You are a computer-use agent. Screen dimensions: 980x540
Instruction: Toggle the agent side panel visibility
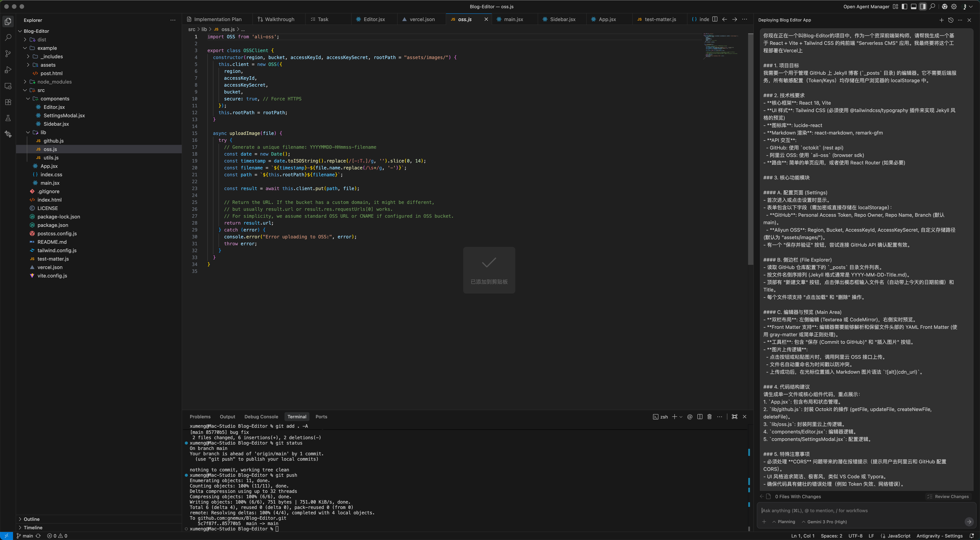922,7
